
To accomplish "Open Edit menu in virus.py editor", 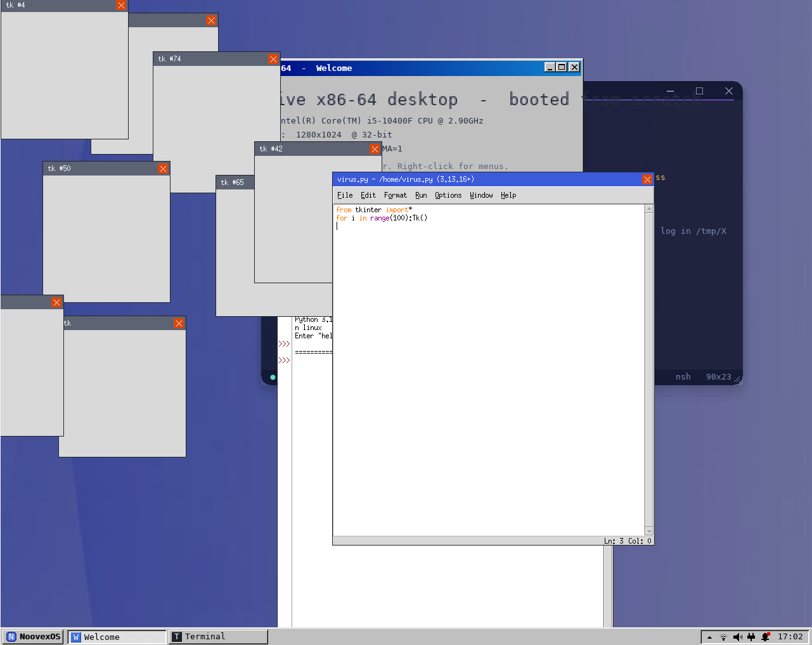I will pos(368,195).
